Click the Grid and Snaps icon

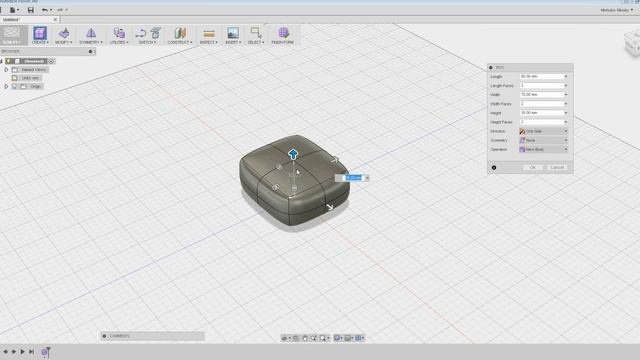pyautogui.click(x=348, y=338)
